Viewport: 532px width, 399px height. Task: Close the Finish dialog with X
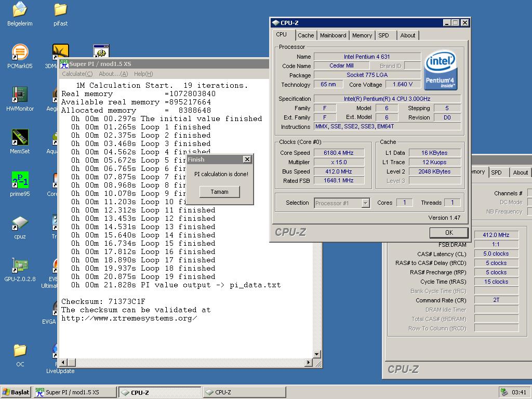[247, 159]
